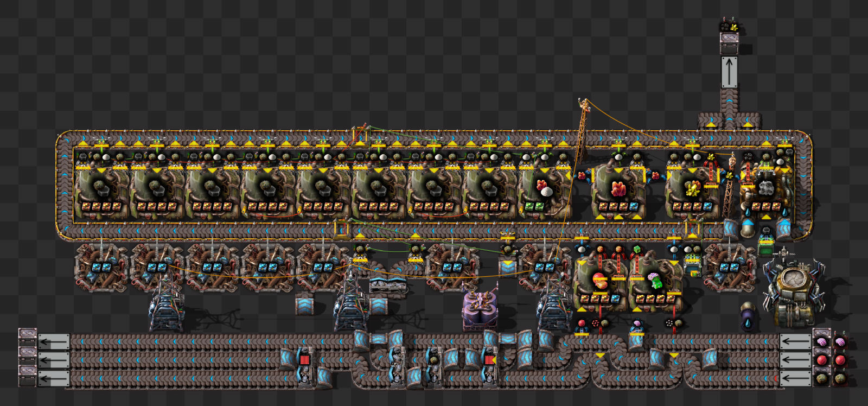
Task: Select the tall orange big electric pole
Action: coord(583,130)
